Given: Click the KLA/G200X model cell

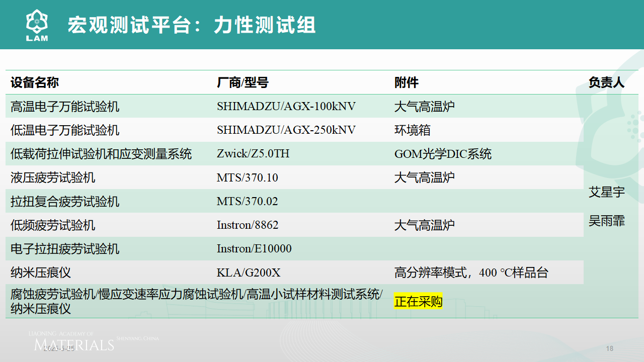Looking at the screenshot, I should (249, 273).
